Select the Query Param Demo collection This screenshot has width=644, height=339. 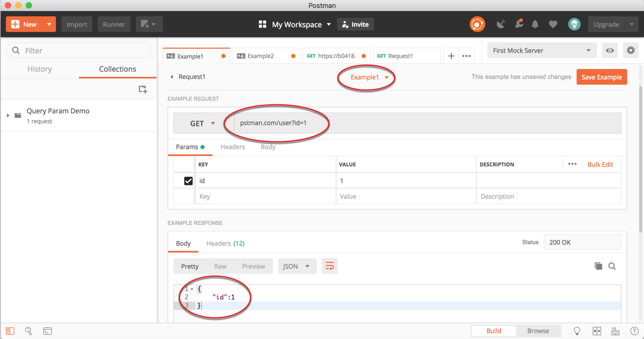click(x=78, y=115)
